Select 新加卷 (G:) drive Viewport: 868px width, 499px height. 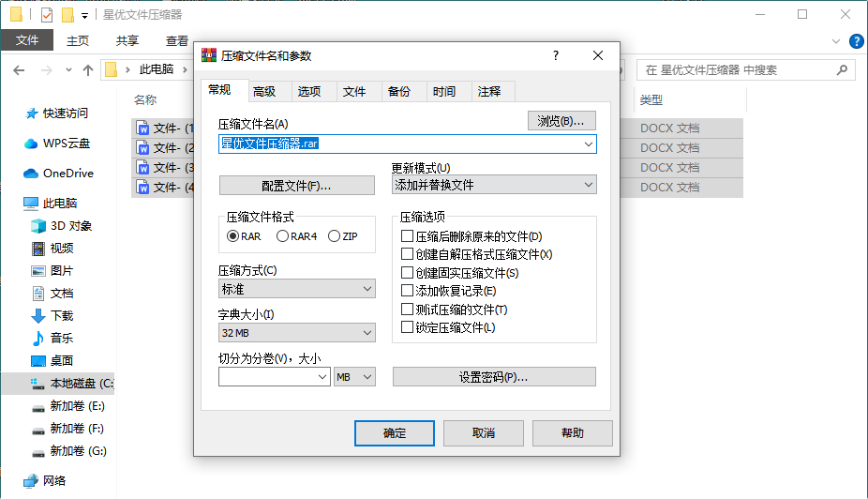(69, 451)
